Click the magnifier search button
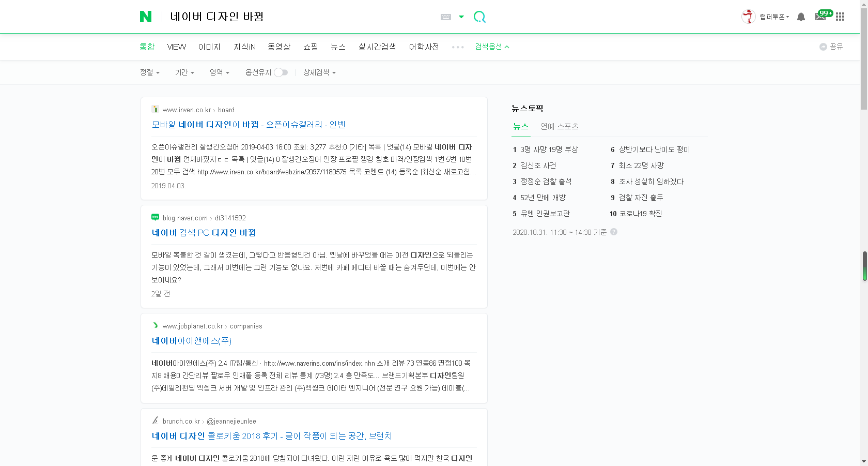868x466 pixels. coord(479,17)
